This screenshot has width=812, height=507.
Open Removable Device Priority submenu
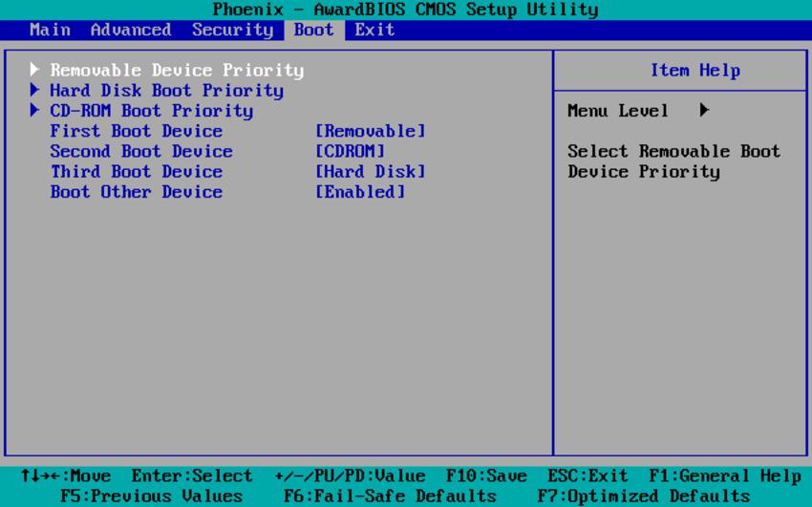(177, 70)
